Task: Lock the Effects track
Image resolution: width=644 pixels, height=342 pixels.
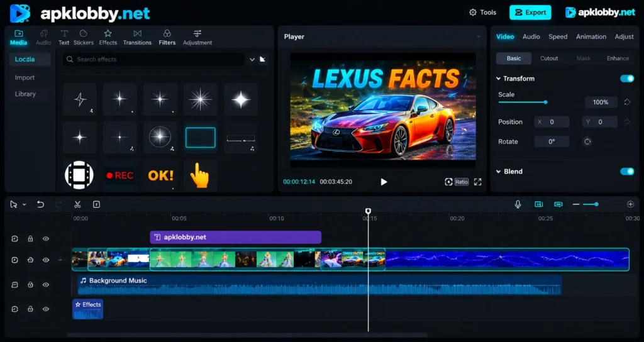Action: pyautogui.click(x=30, y=309)
